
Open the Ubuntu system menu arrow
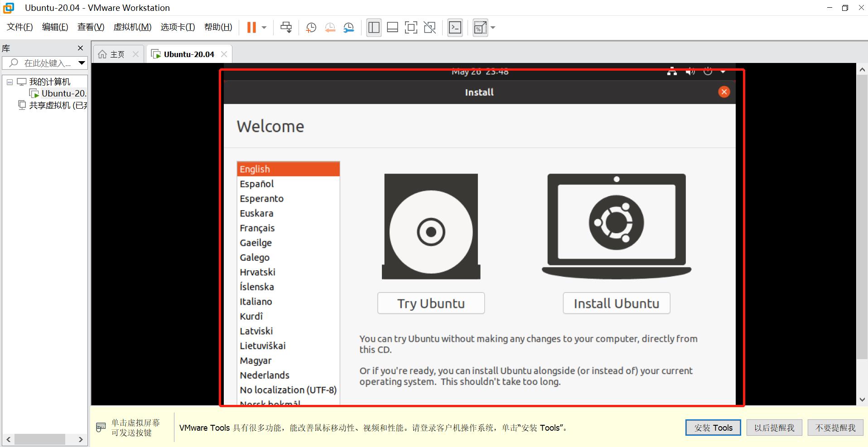[x=723, y=72]
